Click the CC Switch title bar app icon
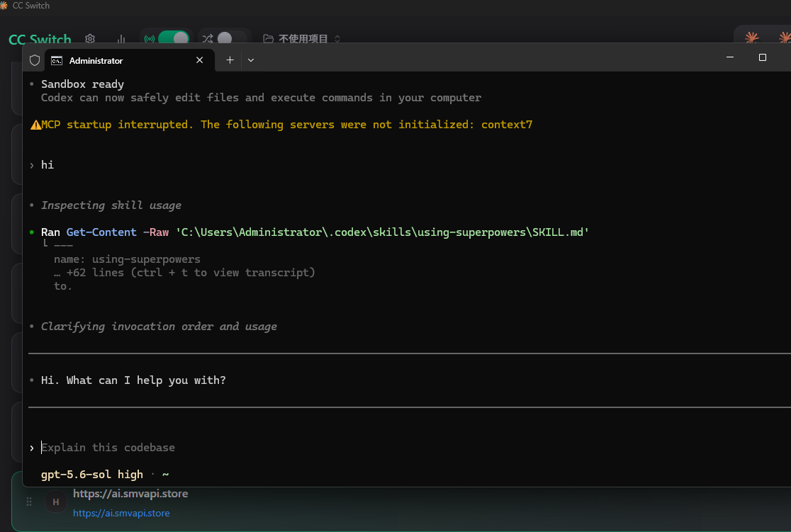 point(4,6)
